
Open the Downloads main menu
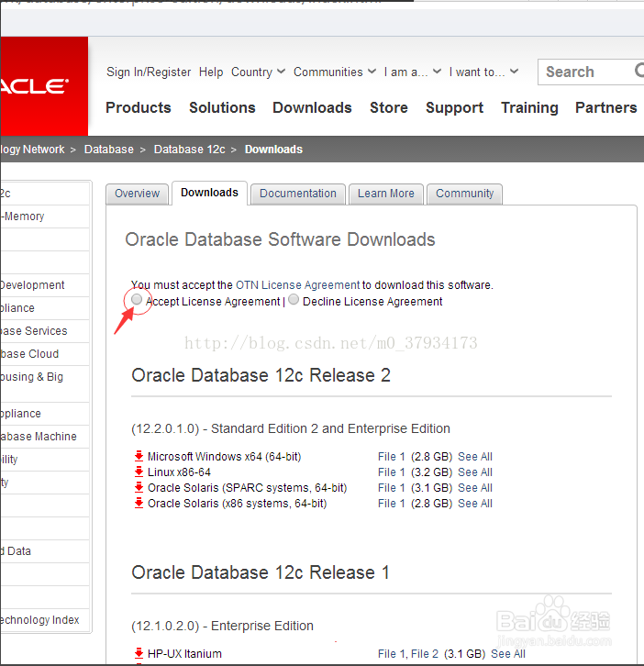pos(312,107)
